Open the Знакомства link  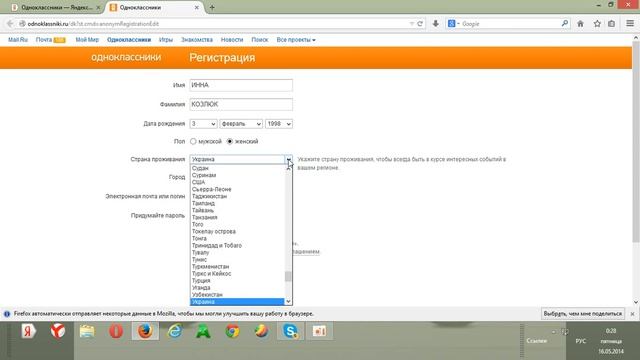tap(197, 40)
